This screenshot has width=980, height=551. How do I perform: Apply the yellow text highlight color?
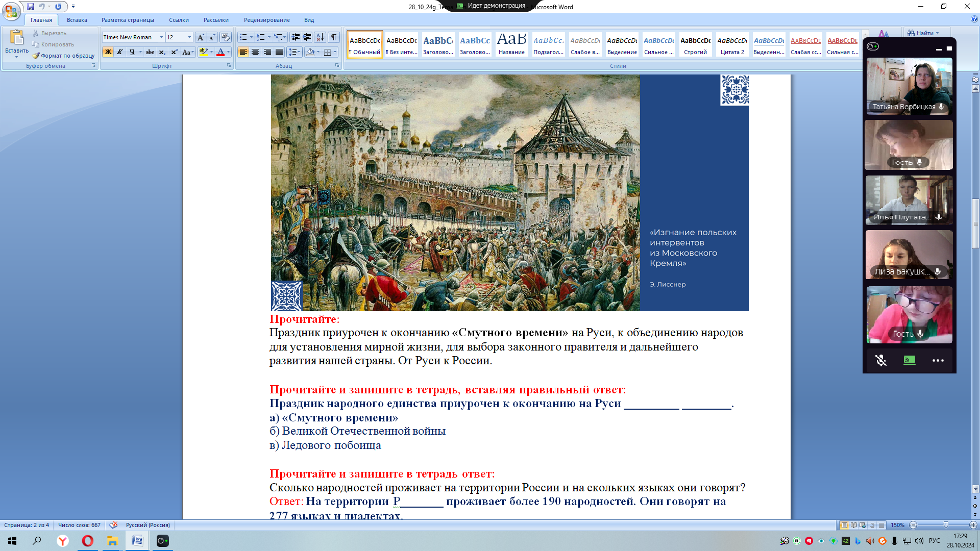203,52
